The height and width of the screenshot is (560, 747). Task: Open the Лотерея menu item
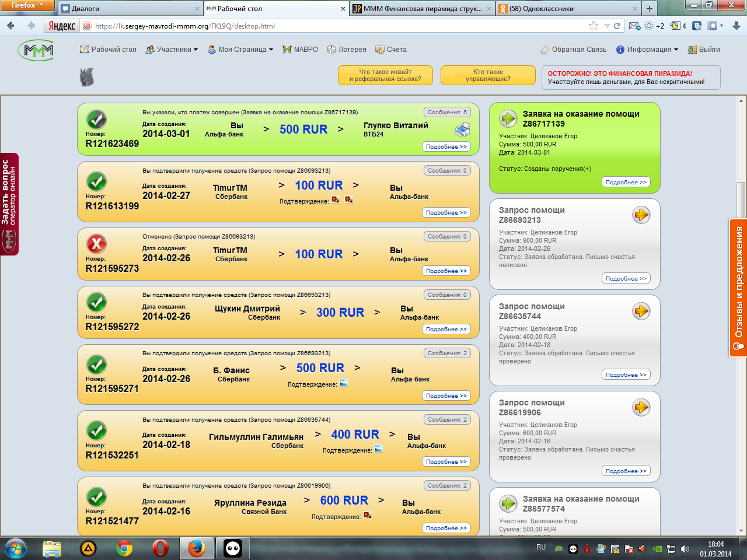pos(347,50)
